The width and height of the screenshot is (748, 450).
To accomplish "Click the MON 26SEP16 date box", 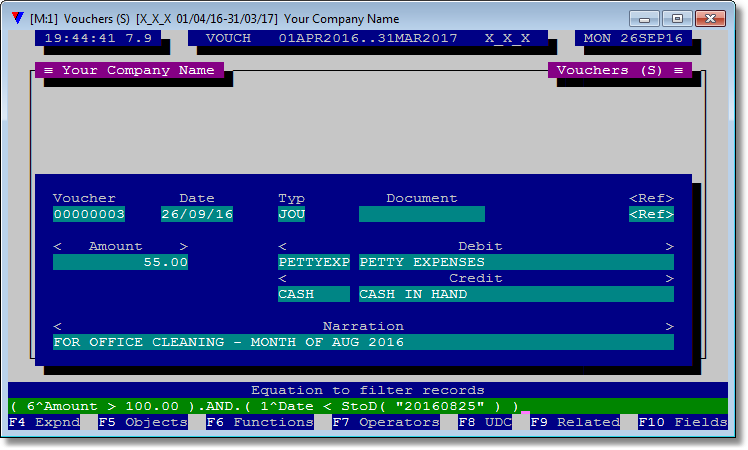I will pyautogui.click(x=633, y=38).
